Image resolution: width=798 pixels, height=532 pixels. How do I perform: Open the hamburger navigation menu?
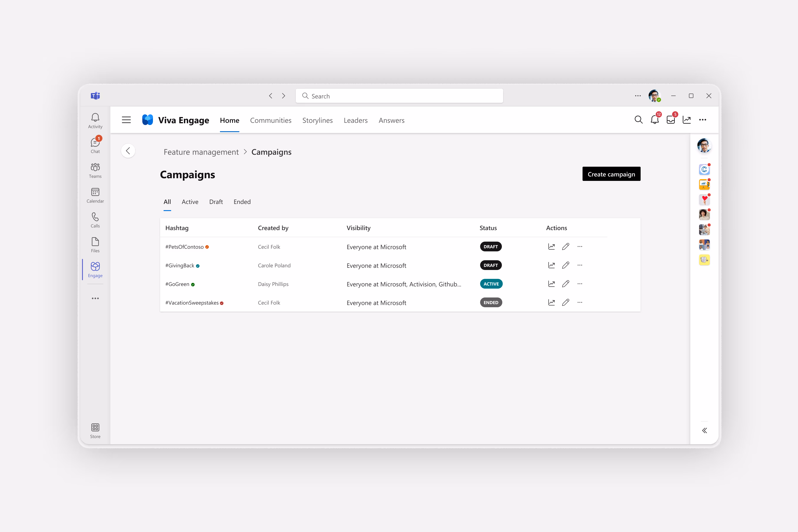point(126,120)
